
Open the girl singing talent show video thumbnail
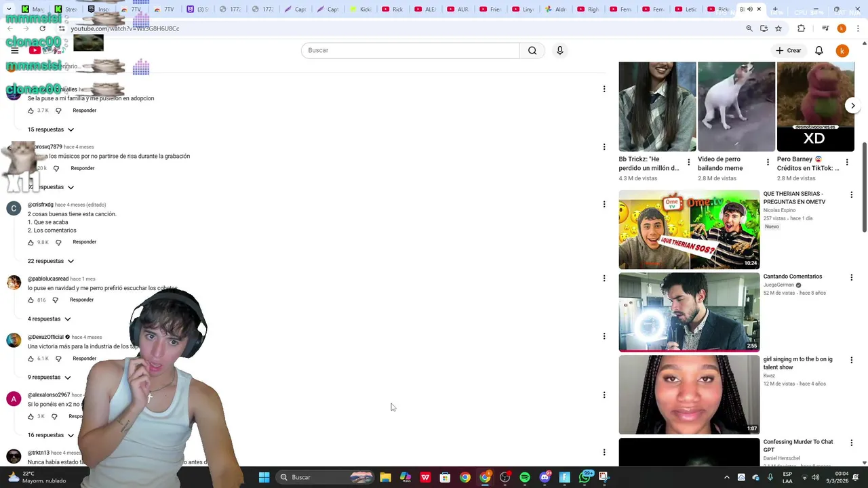pyautogui.click(x=689, y=394)
